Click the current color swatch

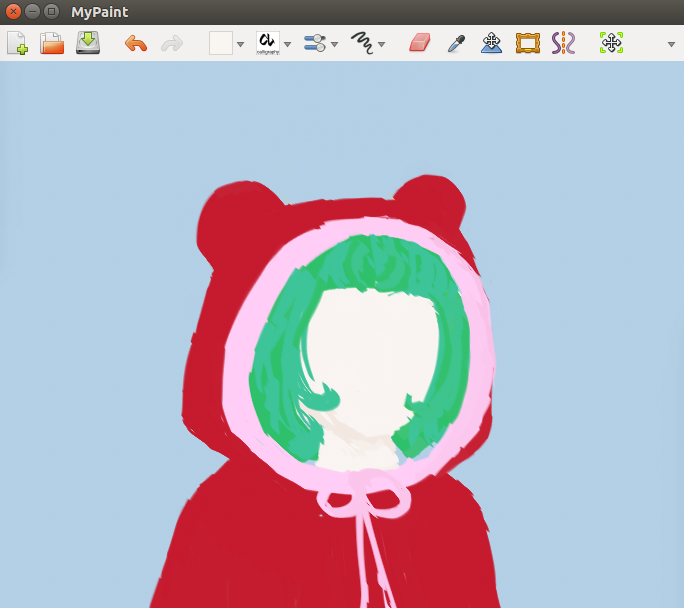(x=220, y=43)
